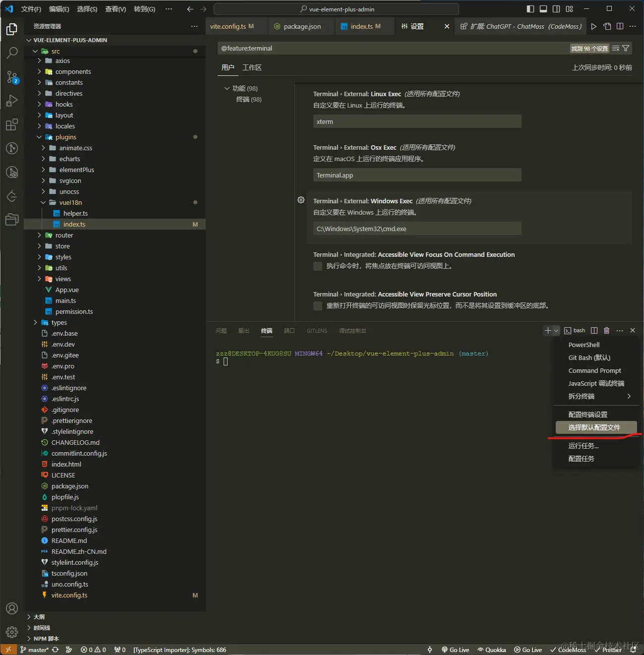Click the Windows Exec cmd.exe input field
Viewport: 644px width, 655px height.
(x=417, y=229)
